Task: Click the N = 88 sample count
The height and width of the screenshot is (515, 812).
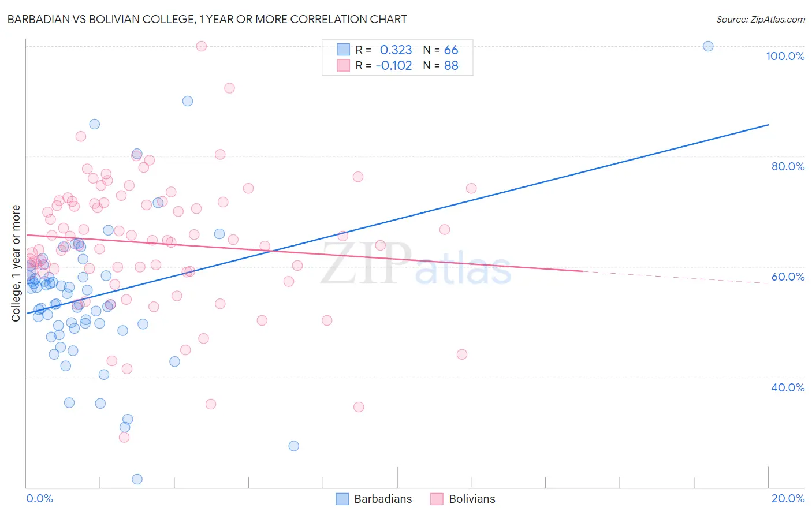Action: pos(440,65)
